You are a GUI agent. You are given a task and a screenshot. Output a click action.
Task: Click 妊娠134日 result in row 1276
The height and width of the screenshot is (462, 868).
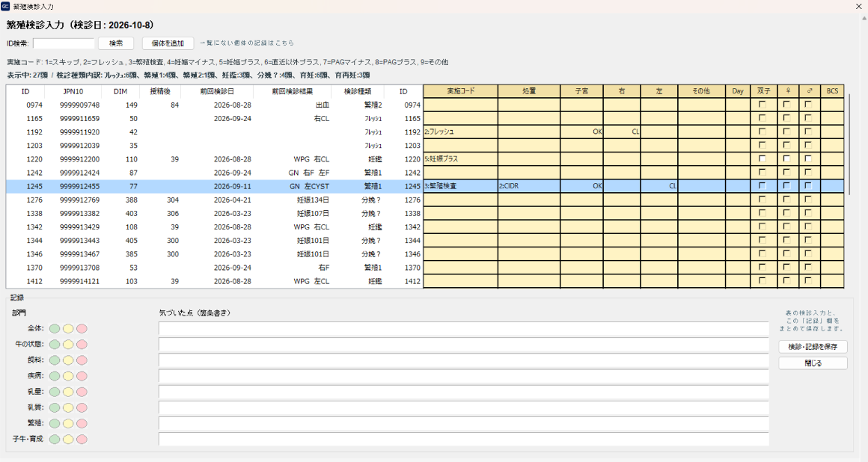point(313,200)
